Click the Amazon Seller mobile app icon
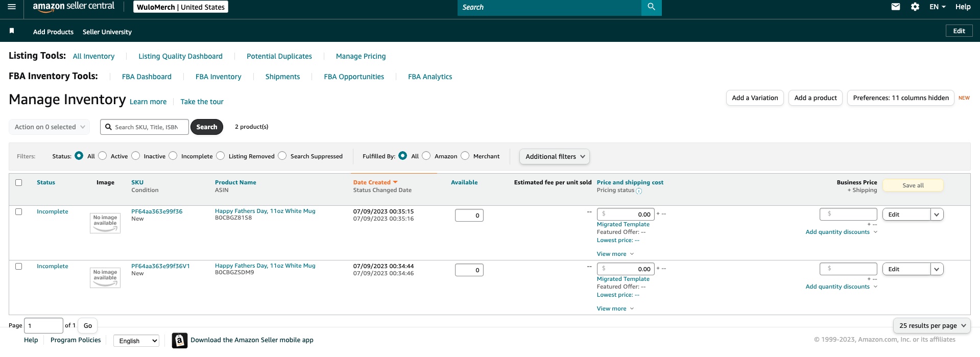This screenshot has width=980, height=357. [180, 341]
